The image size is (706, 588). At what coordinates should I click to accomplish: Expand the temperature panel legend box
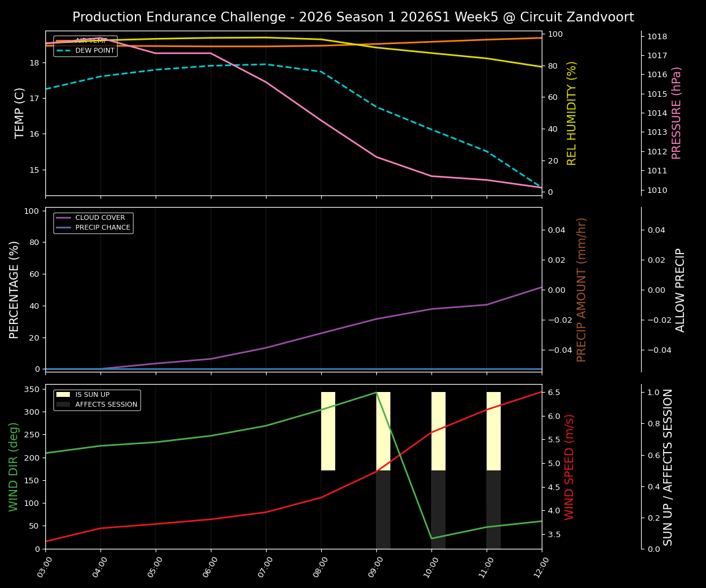point(84,46)
